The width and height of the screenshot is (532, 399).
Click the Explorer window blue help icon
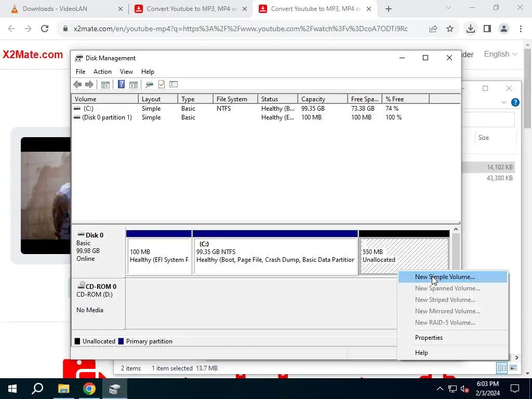point(515,102)
